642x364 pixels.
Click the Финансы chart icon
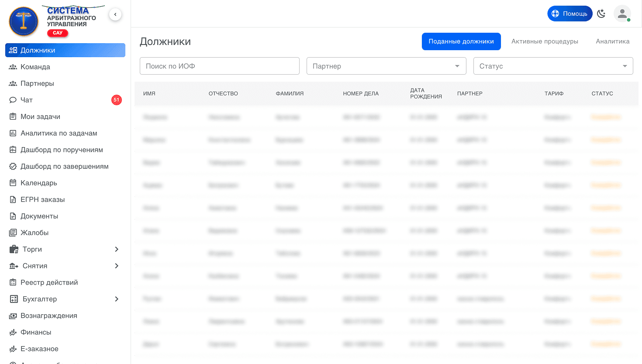click(13, 332)
